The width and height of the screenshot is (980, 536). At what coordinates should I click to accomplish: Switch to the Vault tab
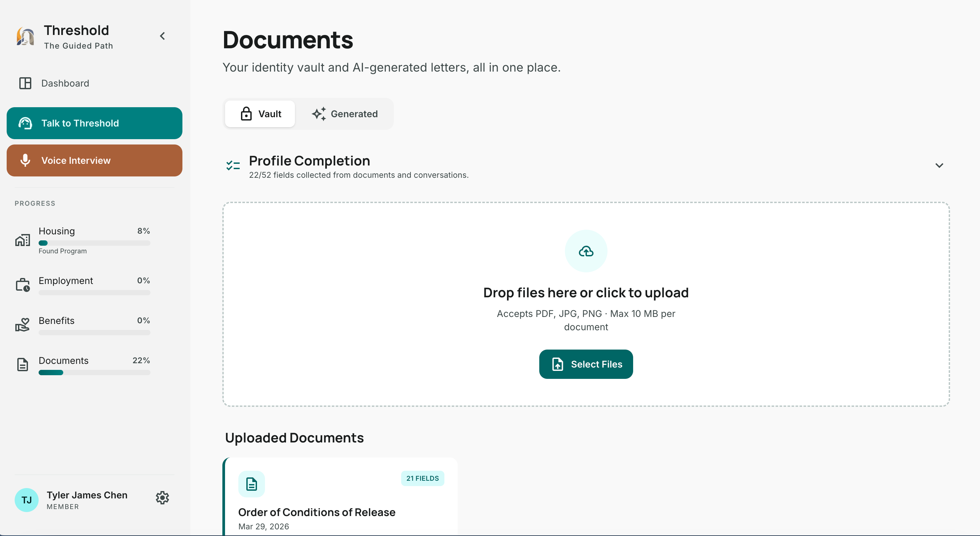[x=260, y=114]
